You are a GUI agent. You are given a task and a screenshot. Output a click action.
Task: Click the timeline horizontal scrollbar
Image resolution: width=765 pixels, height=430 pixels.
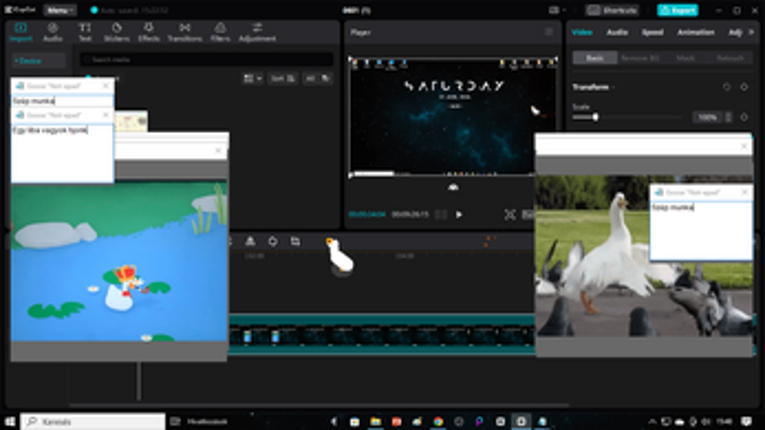(320, 405)
